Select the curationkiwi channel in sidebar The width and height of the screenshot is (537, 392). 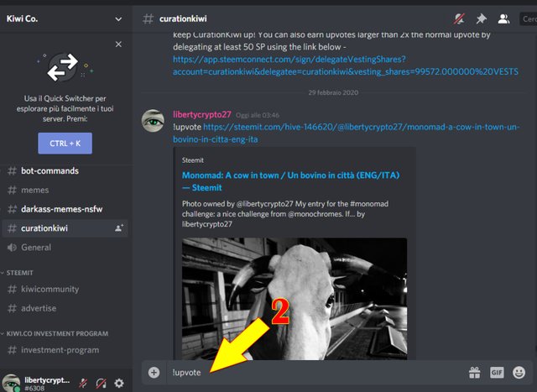pos(65,228)
